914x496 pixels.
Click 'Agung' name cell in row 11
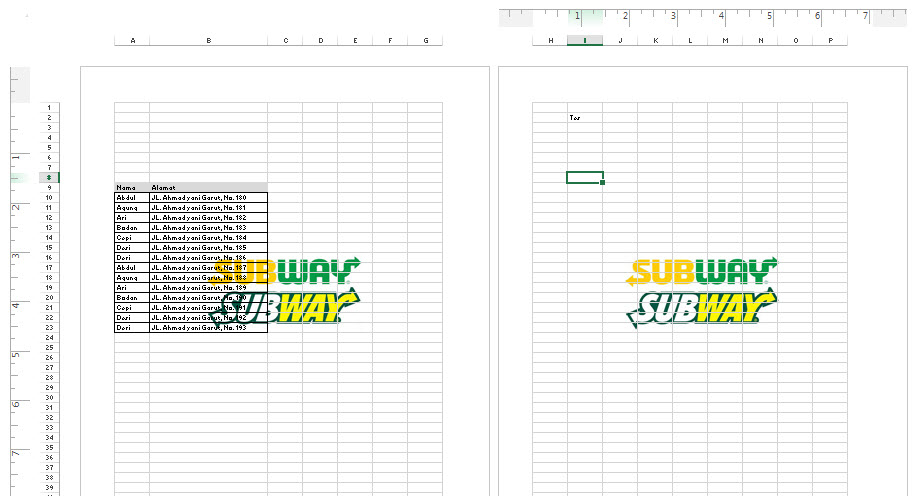pyautogui.click(x=132, y=207)
